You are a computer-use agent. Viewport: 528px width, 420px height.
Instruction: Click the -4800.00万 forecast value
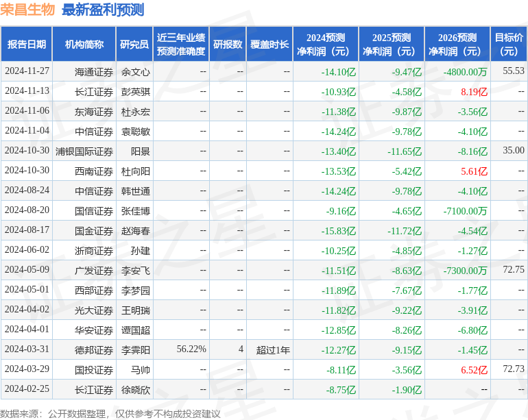(465, 72)
